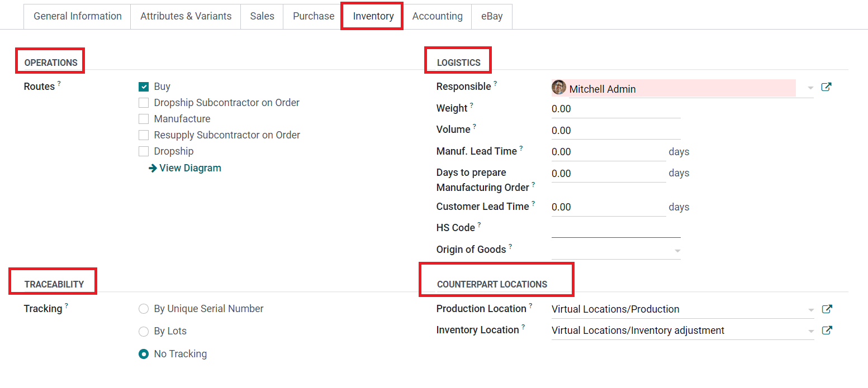Screen dimensions: 868x388
Task: Click help tooltip icon beside Routes
Action: tap(59, 84)
